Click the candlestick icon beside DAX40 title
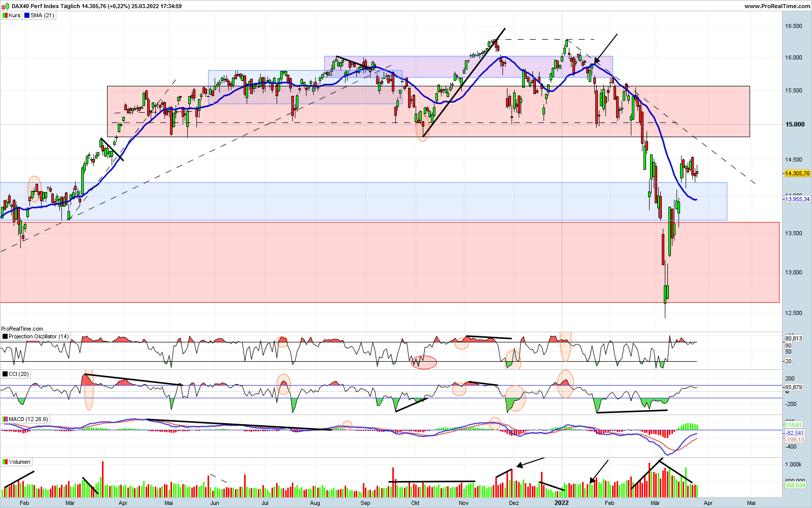This screenshot has height=508, width=812. point(6,6)
